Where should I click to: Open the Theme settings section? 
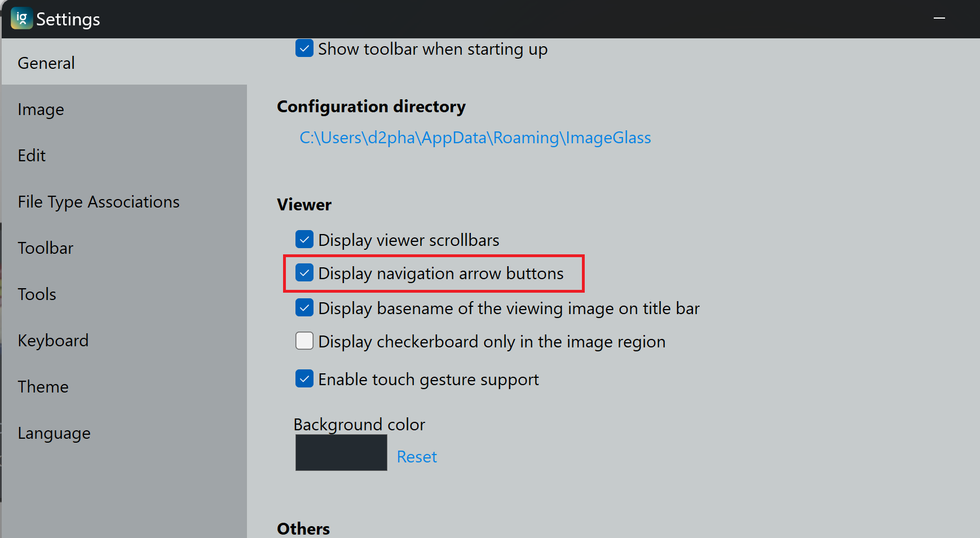tap(43, 387)
